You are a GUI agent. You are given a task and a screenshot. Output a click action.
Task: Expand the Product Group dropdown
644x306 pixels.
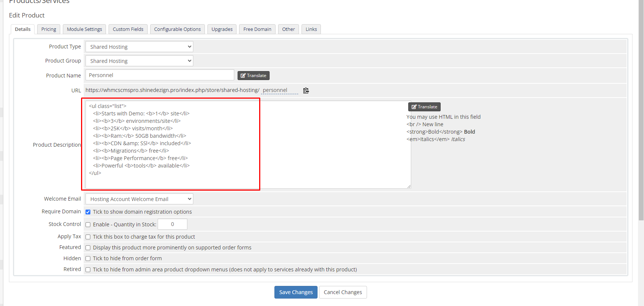point(139,61)
